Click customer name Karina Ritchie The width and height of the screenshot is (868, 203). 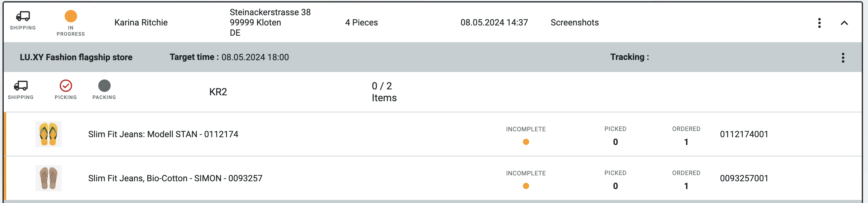pyautogui.click(x=141, y=23)
